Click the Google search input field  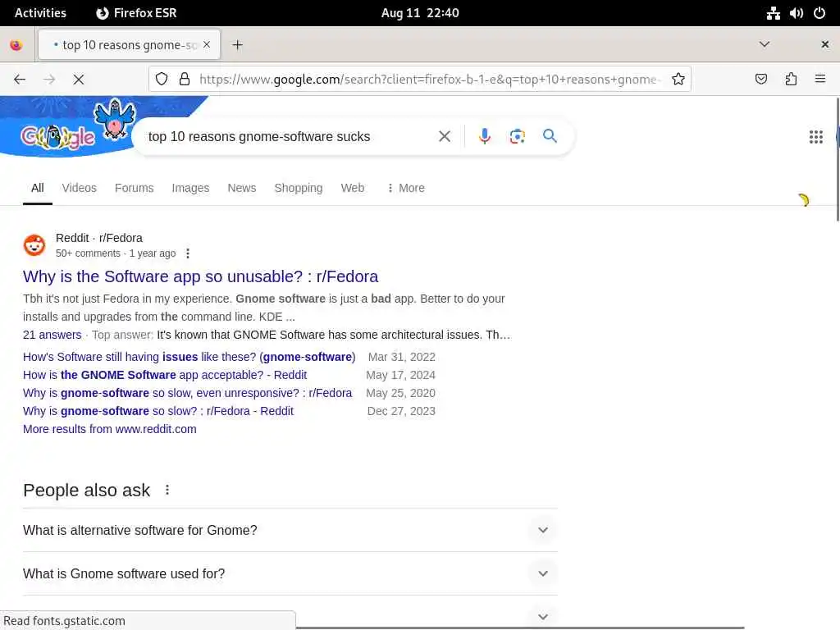[x=290, y=137]
